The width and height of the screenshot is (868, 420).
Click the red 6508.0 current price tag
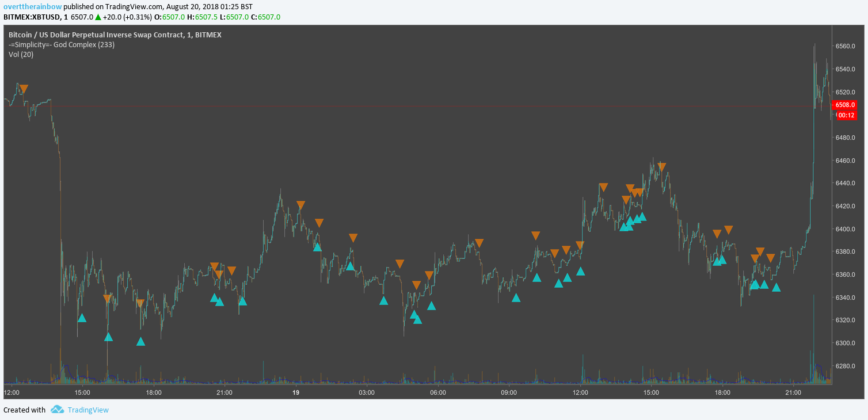[845, 105]
